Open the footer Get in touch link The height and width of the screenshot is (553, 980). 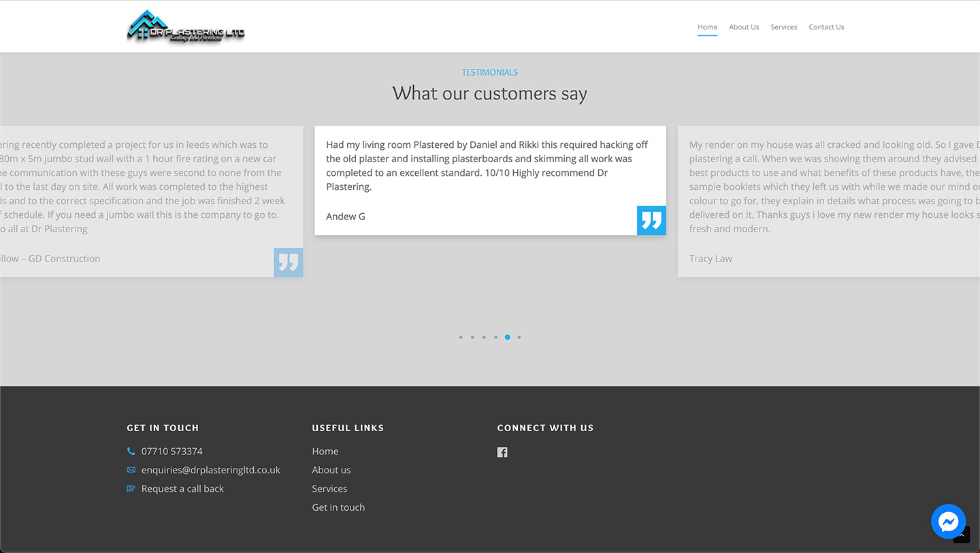pos(338,507)
